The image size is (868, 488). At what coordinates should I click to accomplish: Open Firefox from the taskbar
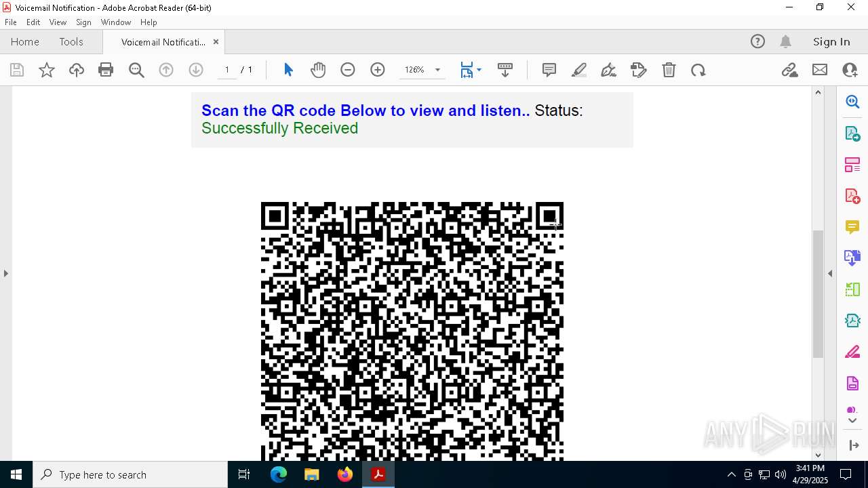pos(345,474)
